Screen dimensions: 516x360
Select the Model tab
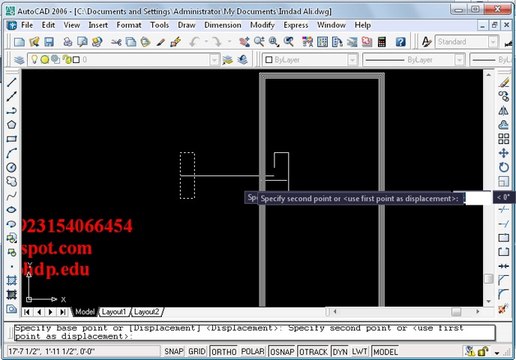(x=85, y=312)
